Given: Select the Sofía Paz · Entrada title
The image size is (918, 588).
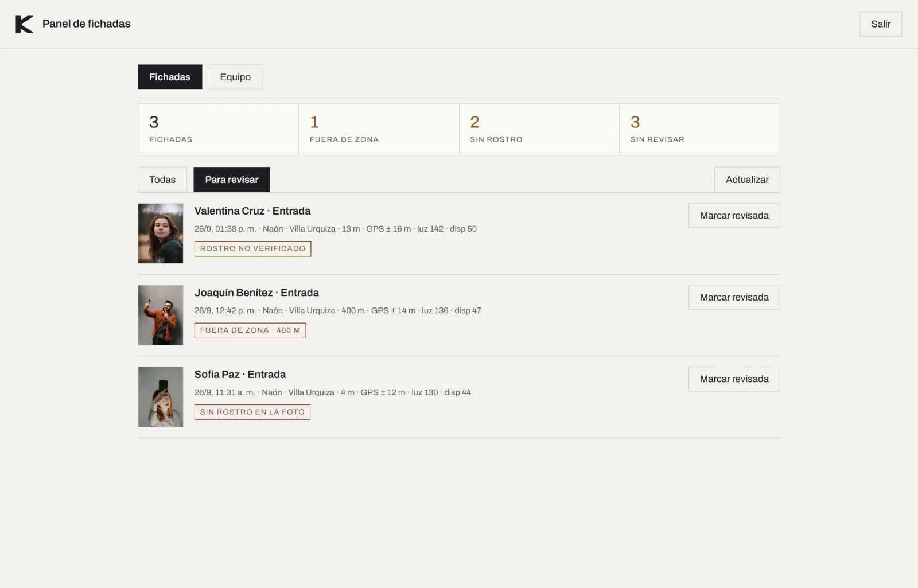Looking at the screenshot, I should coord(240,375).
